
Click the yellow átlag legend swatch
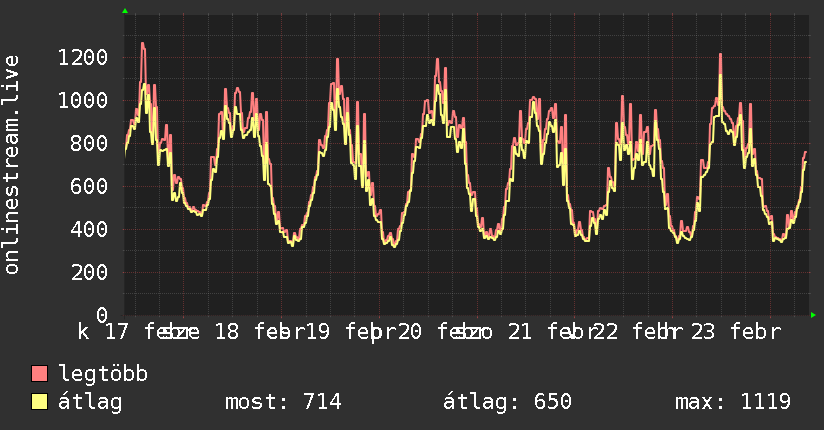coord(40,403)
